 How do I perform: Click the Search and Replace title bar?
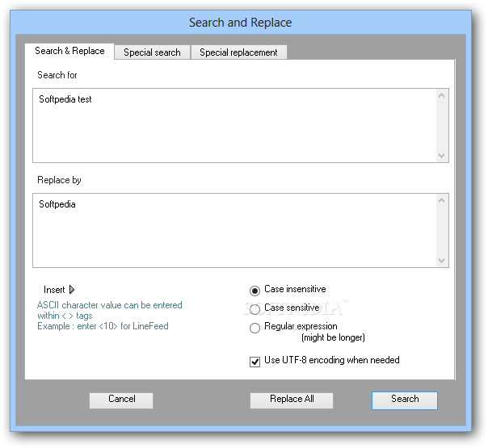(241, 22)
